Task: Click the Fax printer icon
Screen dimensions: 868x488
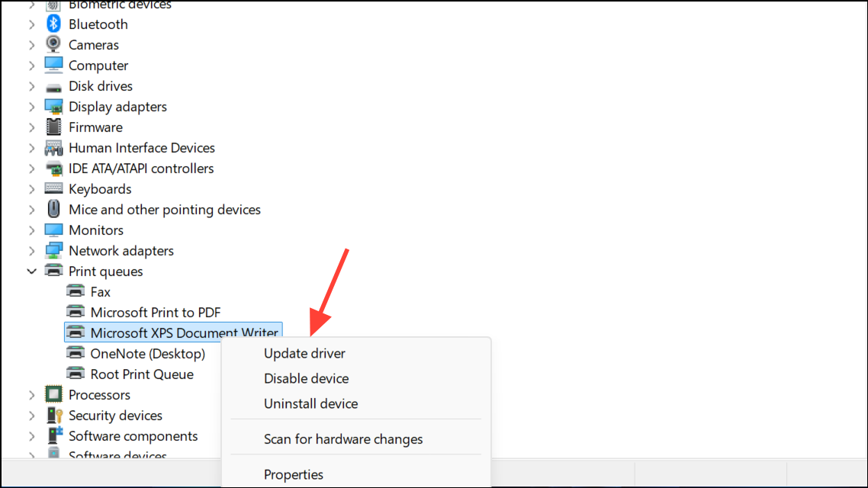Action: [76, 291]
